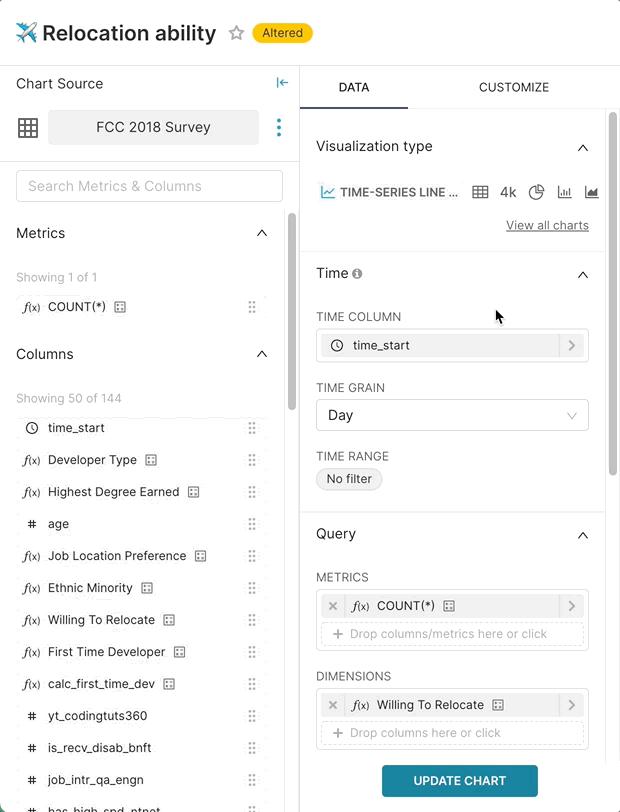Collapse the Chart Source panel
This screenshot has width=620, height=812.
[x=282, y=83]
